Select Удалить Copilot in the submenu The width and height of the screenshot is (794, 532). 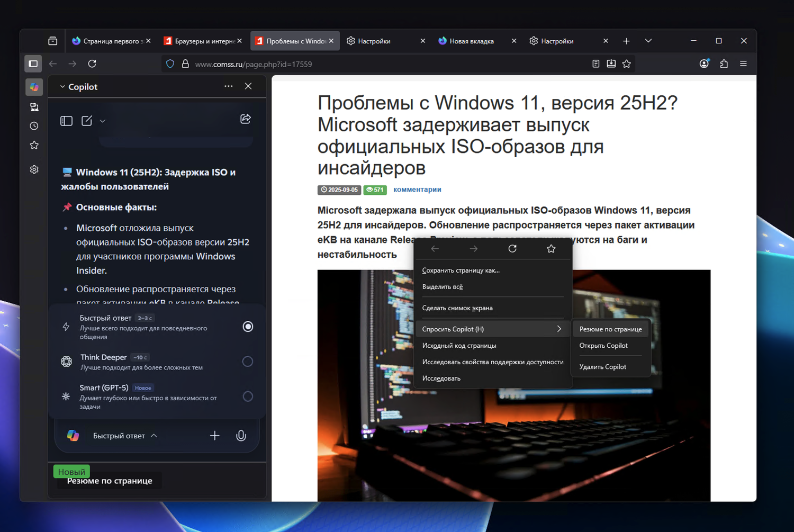pyautogui.click(x=611, y=367)
